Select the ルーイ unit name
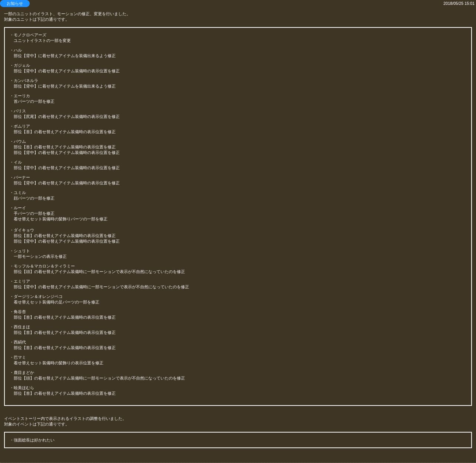 (x=20, y=208)
